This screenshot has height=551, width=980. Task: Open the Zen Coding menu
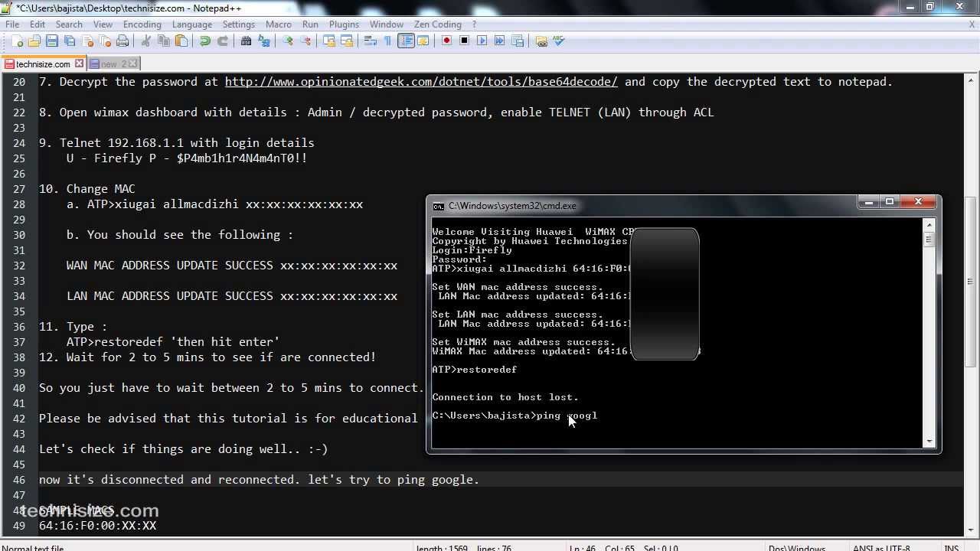point(438,24)
